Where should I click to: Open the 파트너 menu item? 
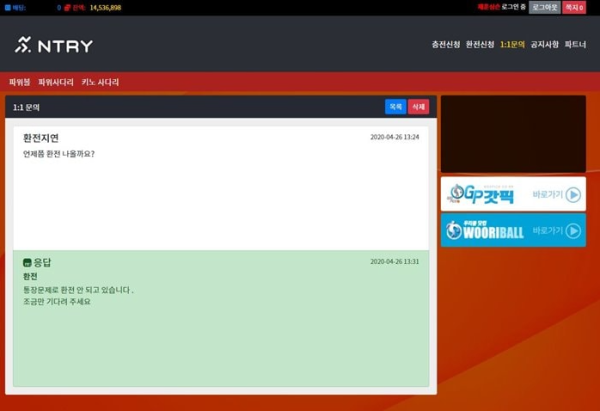pyautogui.click(x=575, y=45)
